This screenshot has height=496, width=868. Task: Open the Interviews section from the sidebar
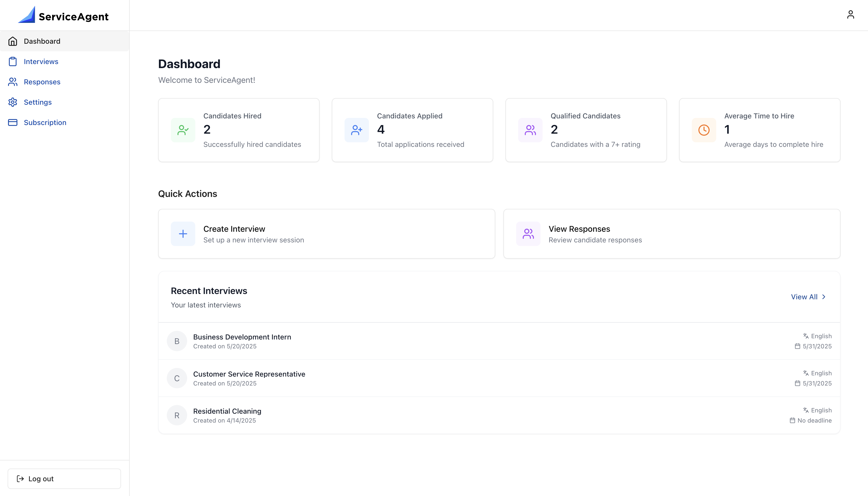[41, 61]
